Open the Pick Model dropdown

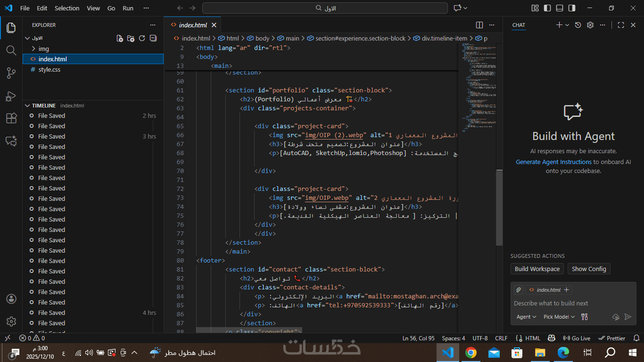559,317
